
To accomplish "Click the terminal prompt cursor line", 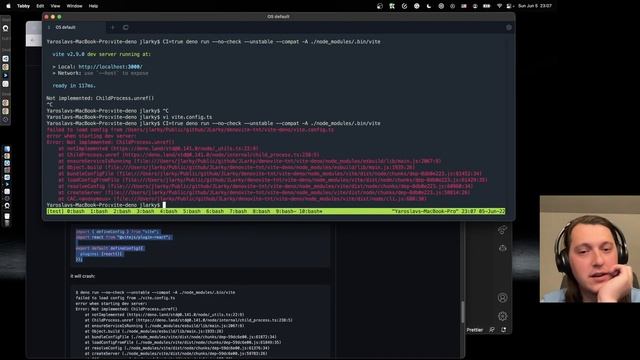I will coord(106,205).
